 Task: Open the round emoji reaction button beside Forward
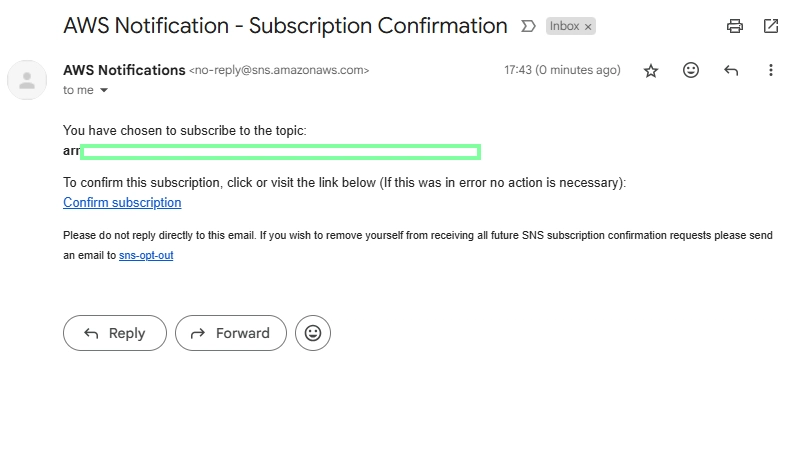[x=313, y=333]
